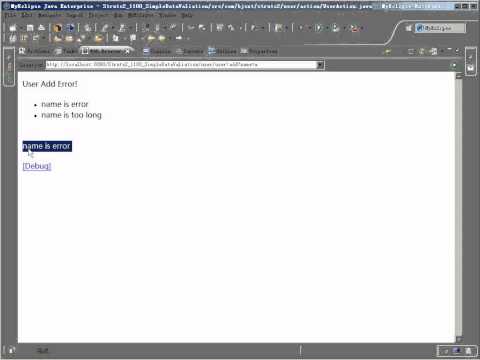Click the first bullet 'name is error'
The image size is (480, 360).
(65, 104)
